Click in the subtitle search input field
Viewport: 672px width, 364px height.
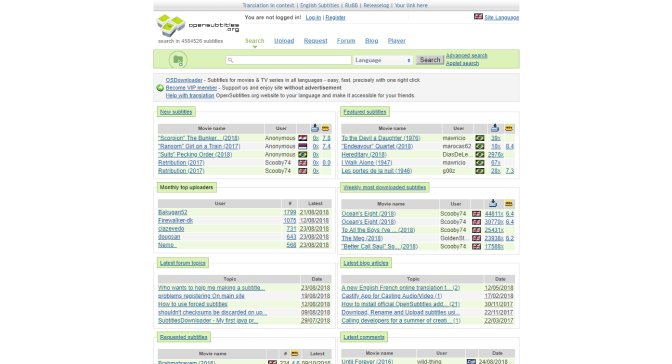[x=288, y=60]
